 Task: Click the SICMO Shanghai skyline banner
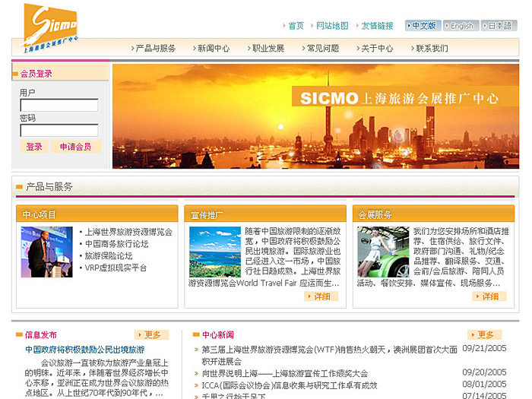point(315,116)
